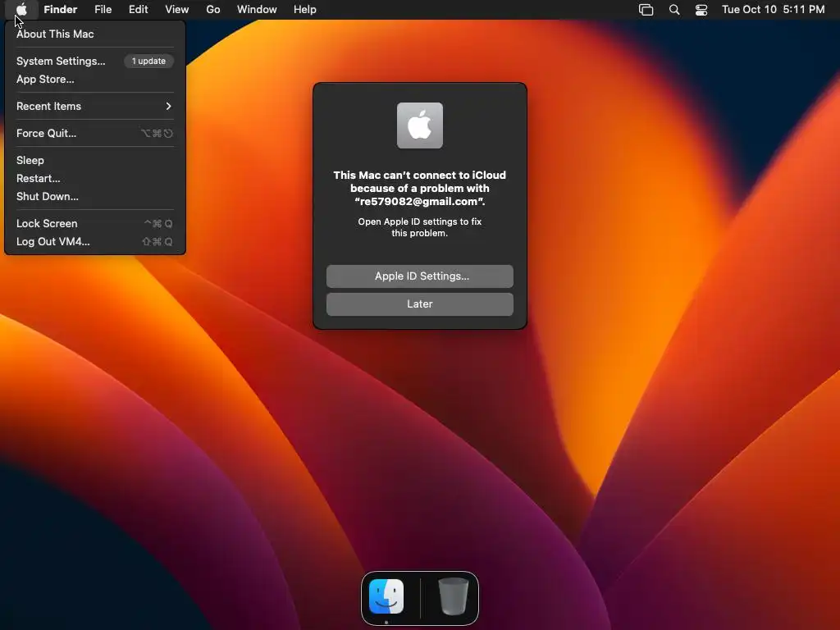
Task: Expand the Recent Items submenu
Action: click(x=95, y=106)
